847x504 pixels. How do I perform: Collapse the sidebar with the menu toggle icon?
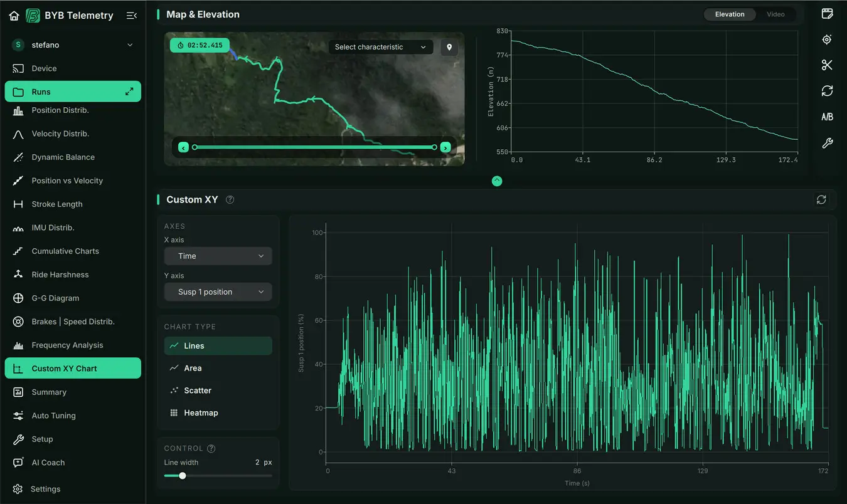coord(132,16)
